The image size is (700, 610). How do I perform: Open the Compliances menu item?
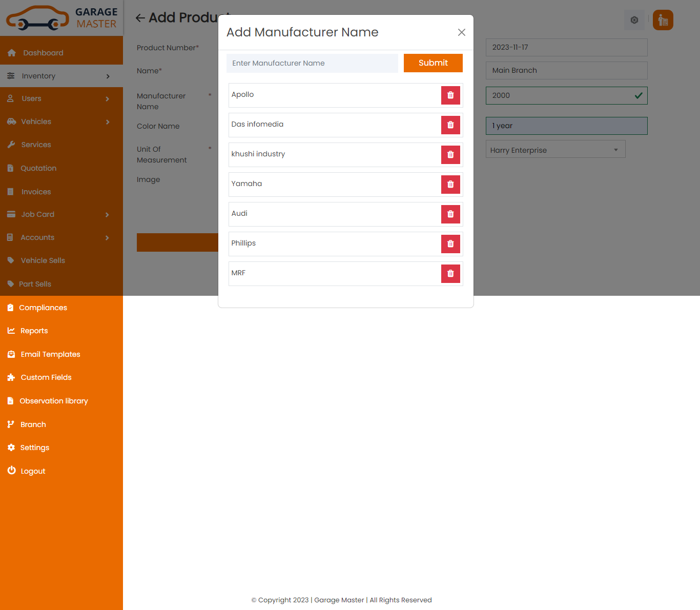43,308
